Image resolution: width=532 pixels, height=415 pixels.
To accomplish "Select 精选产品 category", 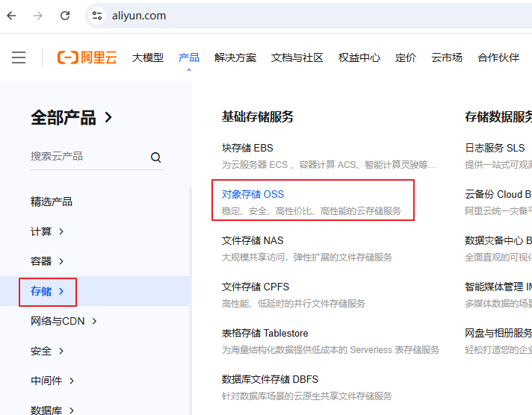I will (x=52, y=202).
